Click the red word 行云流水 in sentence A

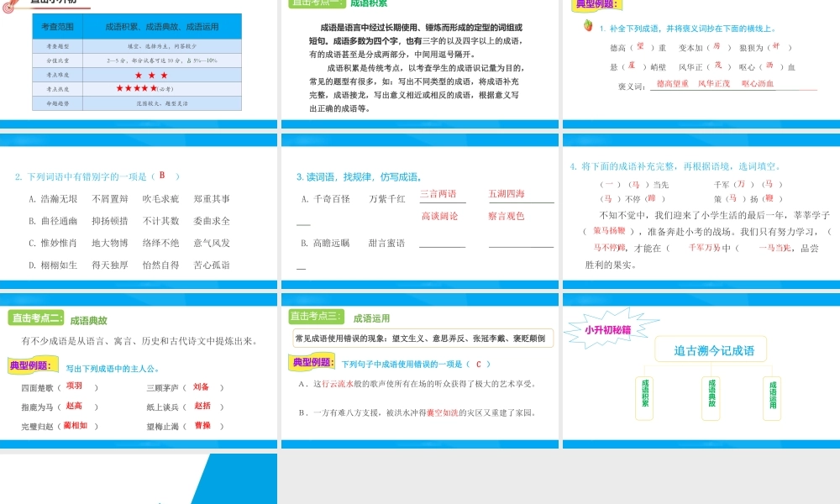point(338,384)
